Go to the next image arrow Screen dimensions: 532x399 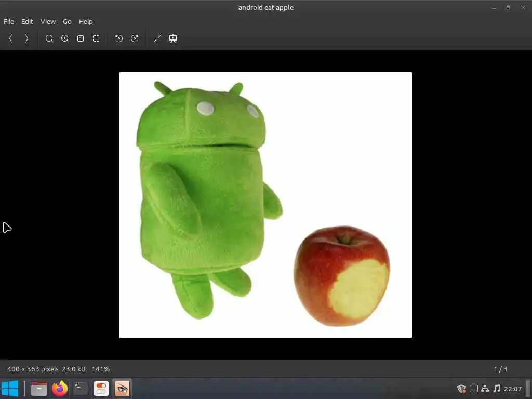point(26,38)
